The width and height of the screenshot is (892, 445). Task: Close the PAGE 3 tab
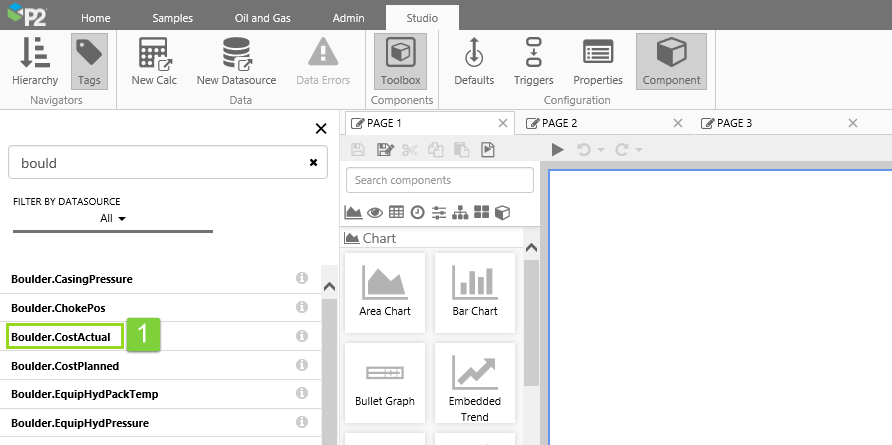click(x=852, y=123)
